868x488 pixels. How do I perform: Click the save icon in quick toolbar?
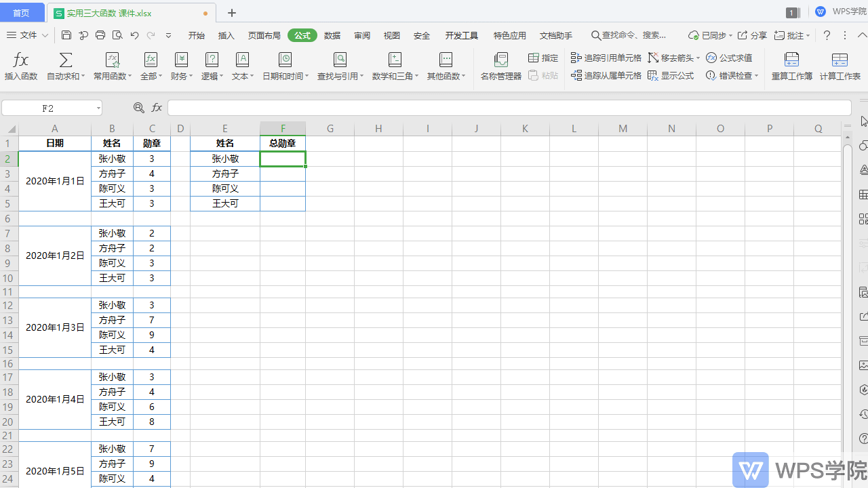pyautogui.click(x=66, y=35)
